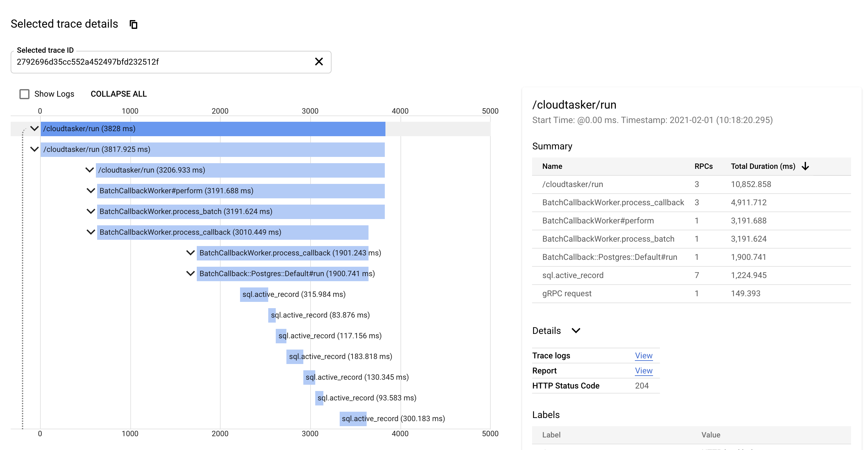Image resolution: width=868 pixels, height=450 pixels.
Task: Select the sql.active_record (300.183 ms) span bar
Action: (x=353, y=419)
